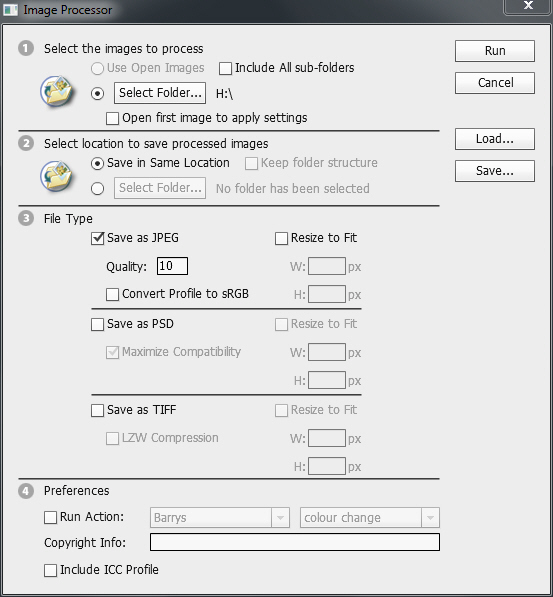The width and height of the screenshot is (553, 597).
Task: Click the Run button
Action: pos(495,51)
